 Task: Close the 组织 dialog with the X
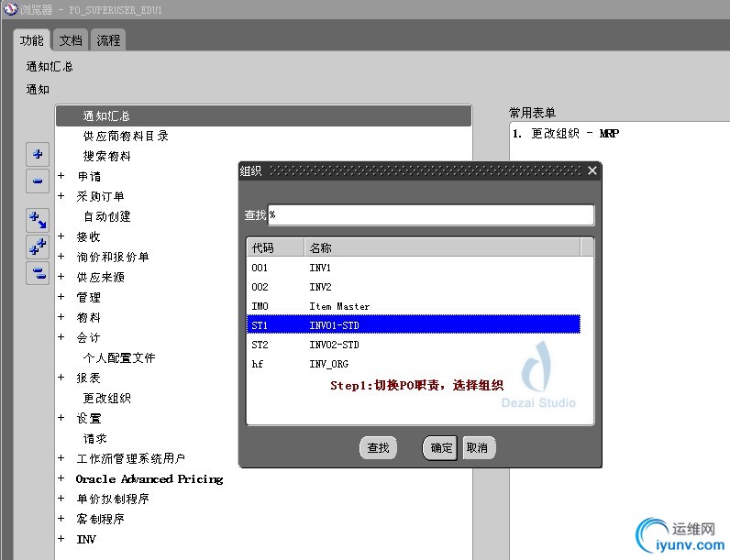tap(592, 170)
